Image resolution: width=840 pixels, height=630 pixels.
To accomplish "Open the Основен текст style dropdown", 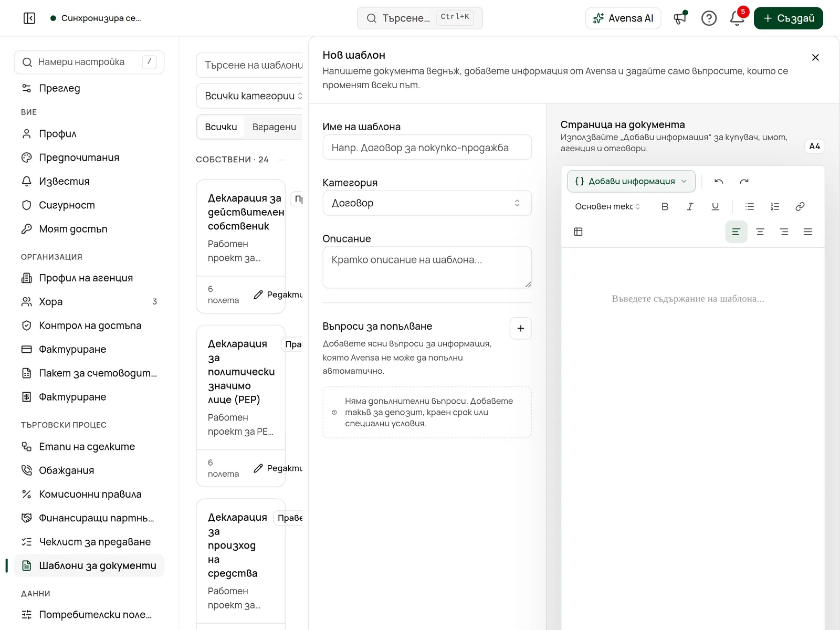I will (x=607, y=206).
